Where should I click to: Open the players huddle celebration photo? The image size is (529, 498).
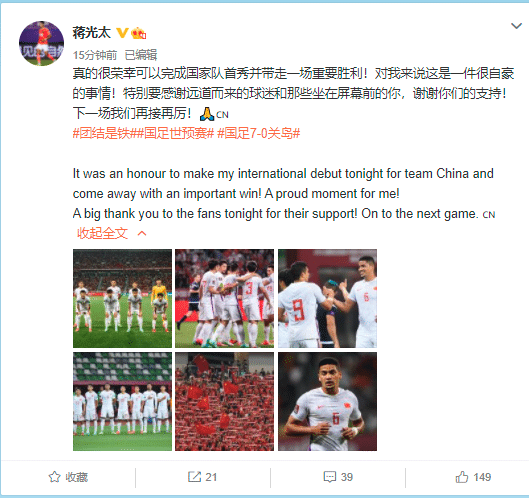224,298
